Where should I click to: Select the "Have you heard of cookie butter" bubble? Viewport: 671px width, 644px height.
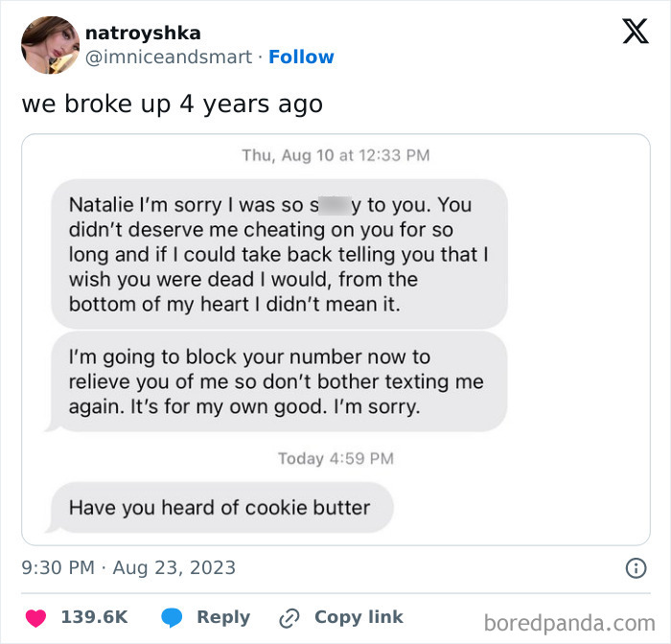pyautogui.click(x=219, y=507)
